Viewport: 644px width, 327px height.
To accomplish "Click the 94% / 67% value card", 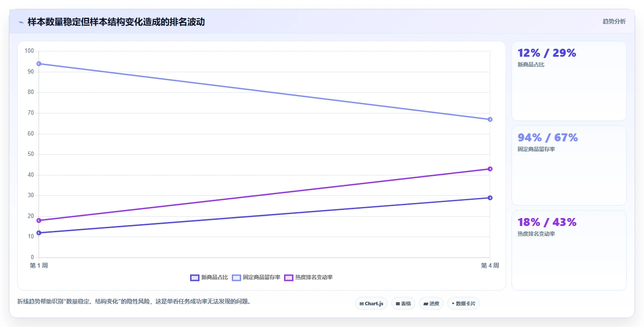I will (569, 165).
